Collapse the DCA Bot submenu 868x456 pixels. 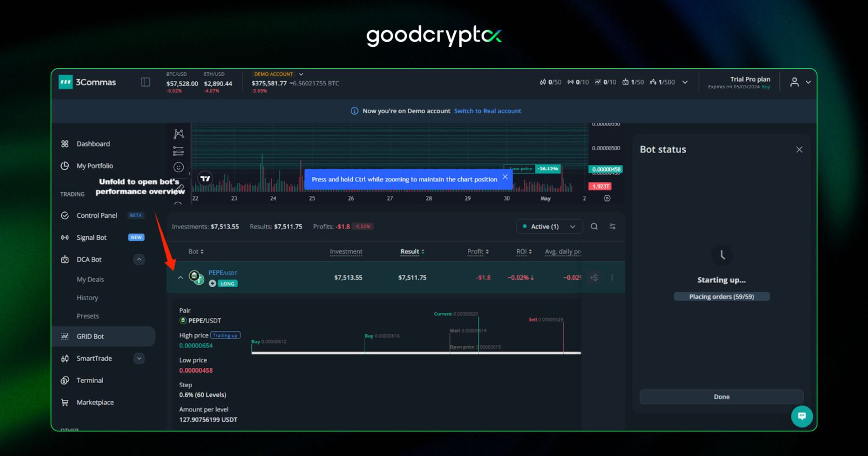point(139,259)
